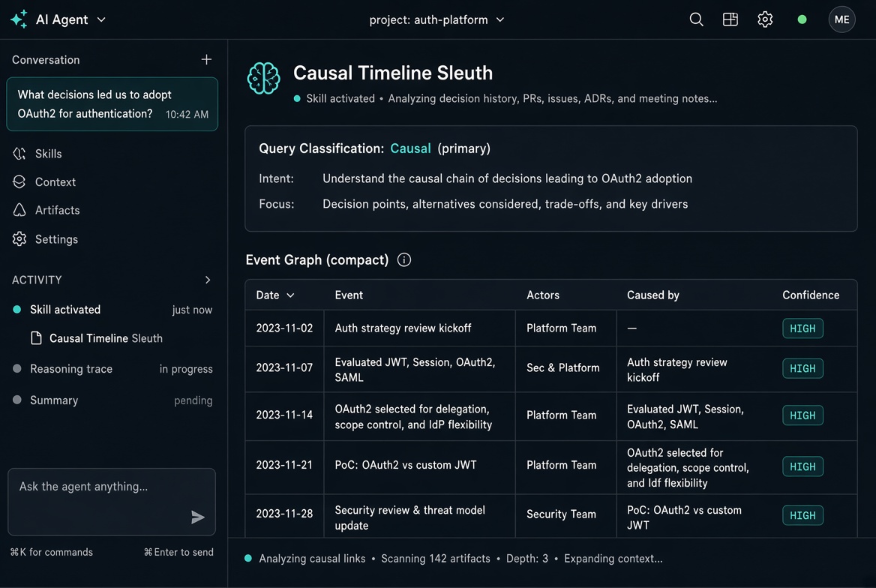Click the Skills brain icon in sidebar
876x588 pixels.
[19, 154]
